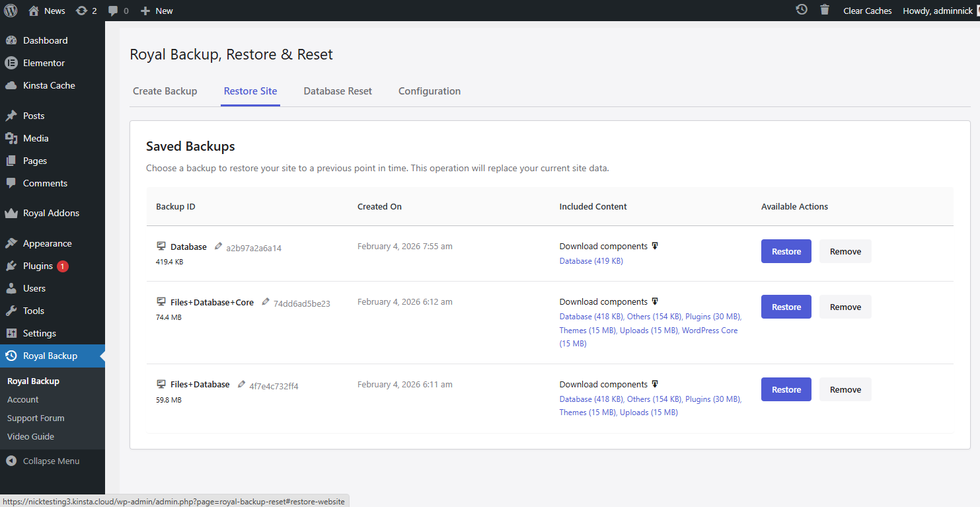Click the backup history clock icon in admin bar
This screenshot has height=507, width=980.
(802, 10)
